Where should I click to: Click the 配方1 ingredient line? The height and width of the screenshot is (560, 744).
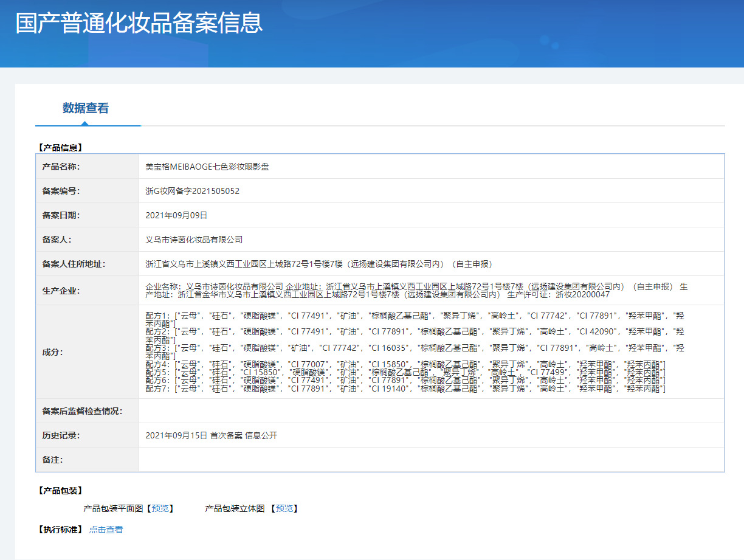click(x=413, y=316)
